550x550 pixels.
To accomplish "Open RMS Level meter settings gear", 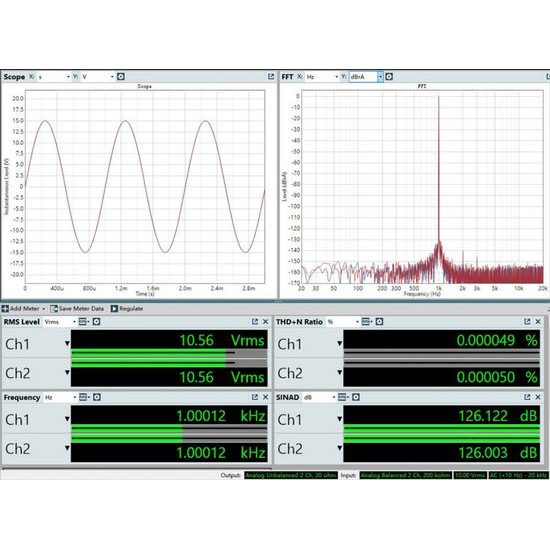I will 96,322.
